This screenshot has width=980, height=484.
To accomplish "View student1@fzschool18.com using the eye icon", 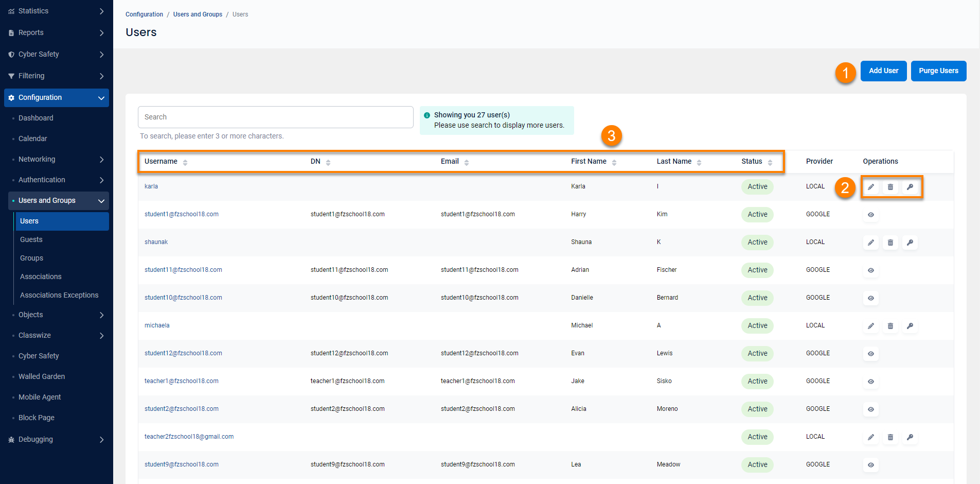I will (870, 215).
